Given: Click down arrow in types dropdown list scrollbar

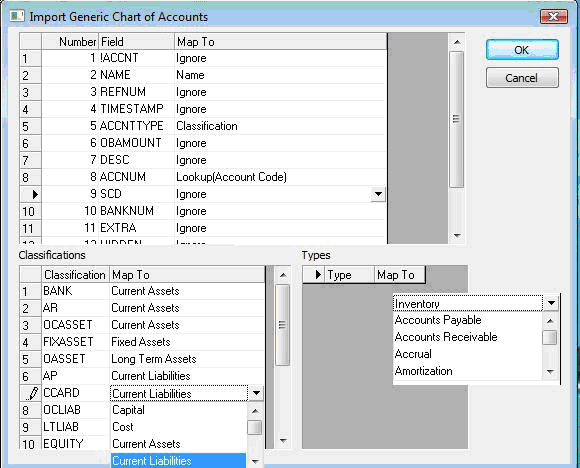Looking at the screenshot, I should (x=550, y=371).
